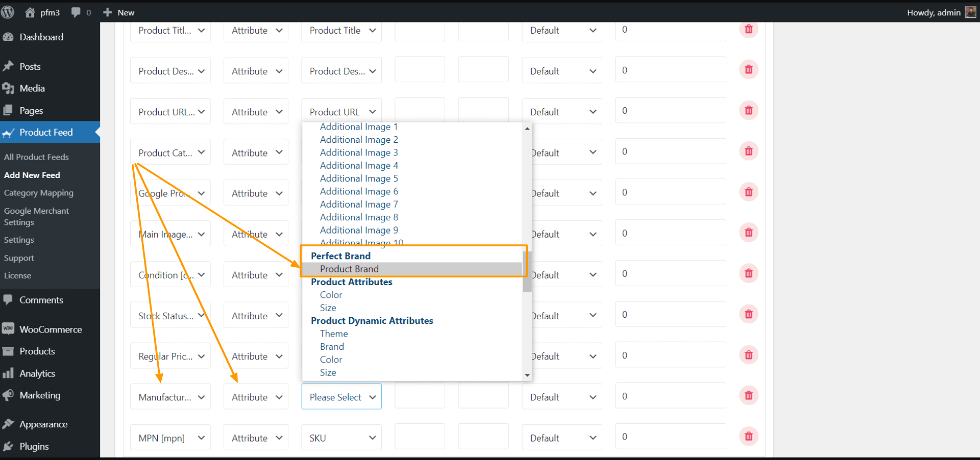
Task: Choose Additional Image 5 from the list
Action: click(359, 178)
